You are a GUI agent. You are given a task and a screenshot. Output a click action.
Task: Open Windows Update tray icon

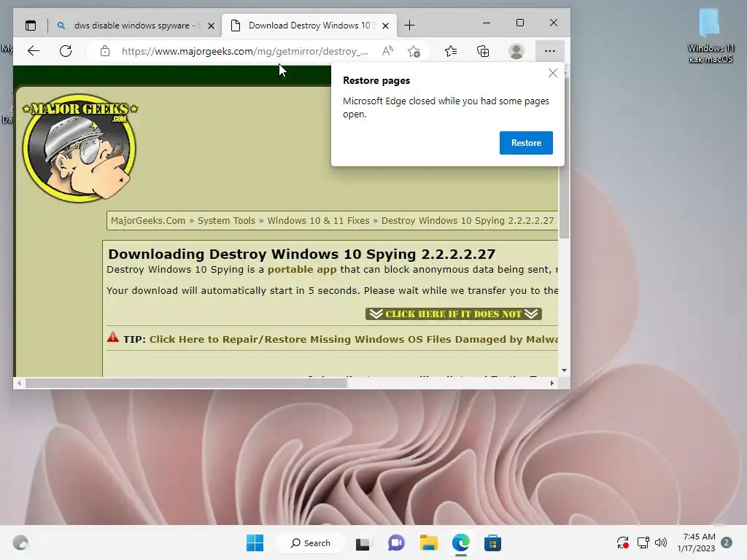[x=623, y=542]
